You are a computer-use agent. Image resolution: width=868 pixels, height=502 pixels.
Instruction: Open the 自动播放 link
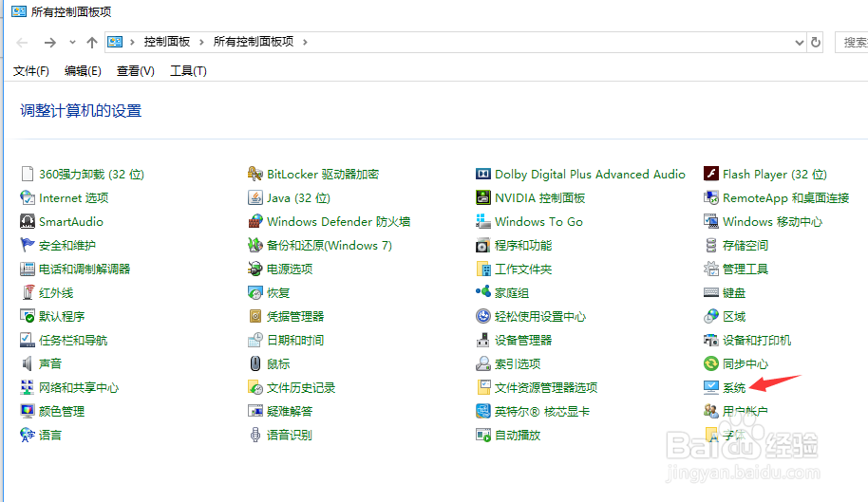[518, 436]
